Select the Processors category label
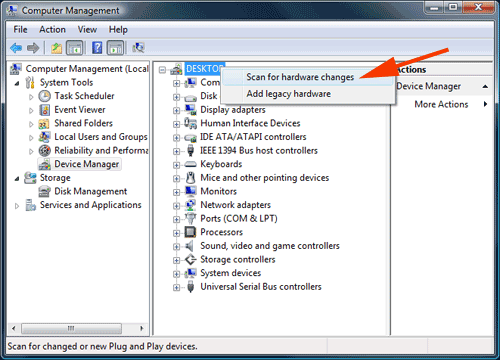 point(221,232)
